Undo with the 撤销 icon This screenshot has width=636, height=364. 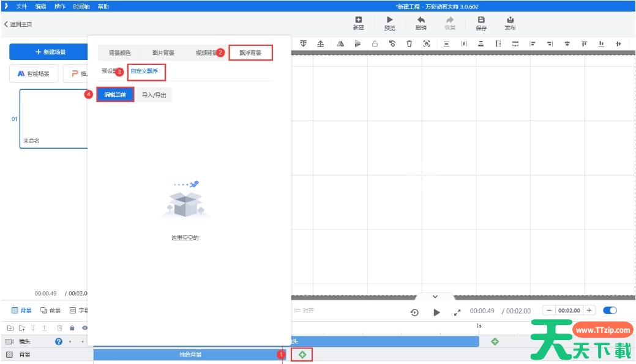[421, 23]
